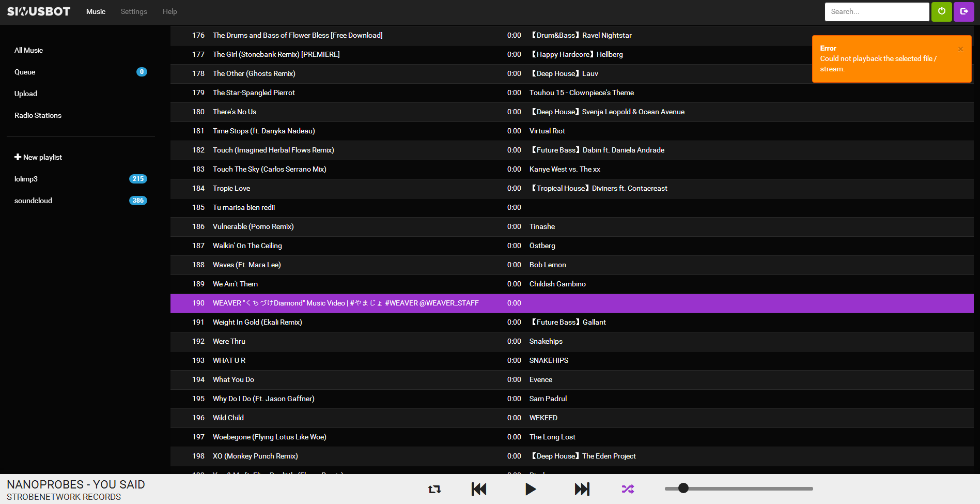Screen dimensions: 980x504
Task: Select track Walkin' On The Ceiling
Action: click(572, 246)
